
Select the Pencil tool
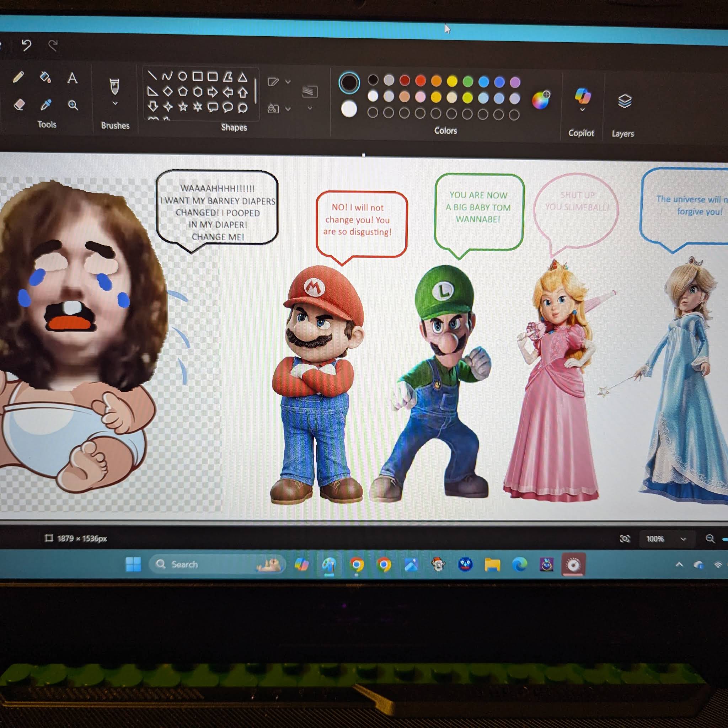click(18, 77)
